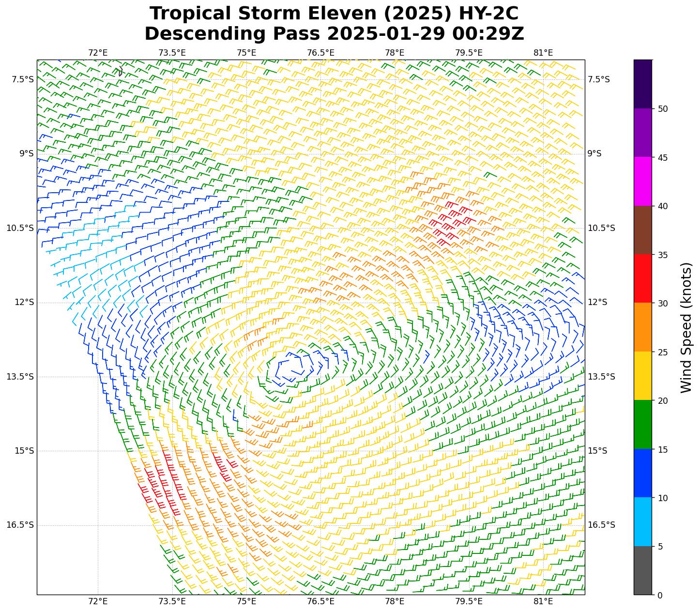Click the blue low-wind storm center barbs
Image resolution: width=700 pixels, height=612 pixels.
pos(293,369)
